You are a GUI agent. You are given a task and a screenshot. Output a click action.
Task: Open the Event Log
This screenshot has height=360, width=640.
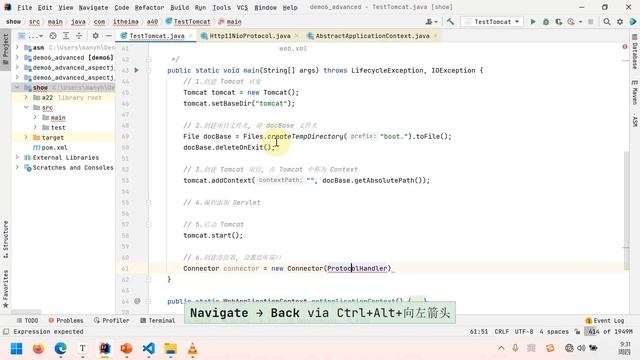pos(604,321)
